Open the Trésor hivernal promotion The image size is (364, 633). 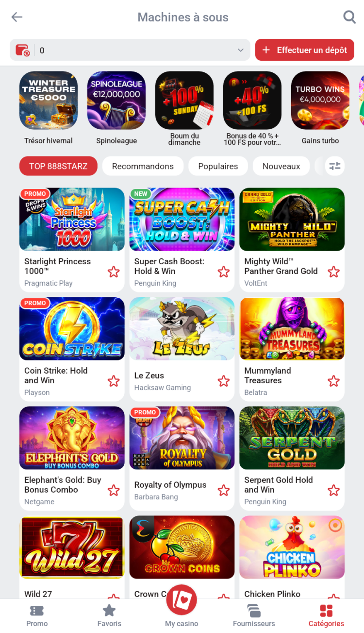click(x=49, y=108)
